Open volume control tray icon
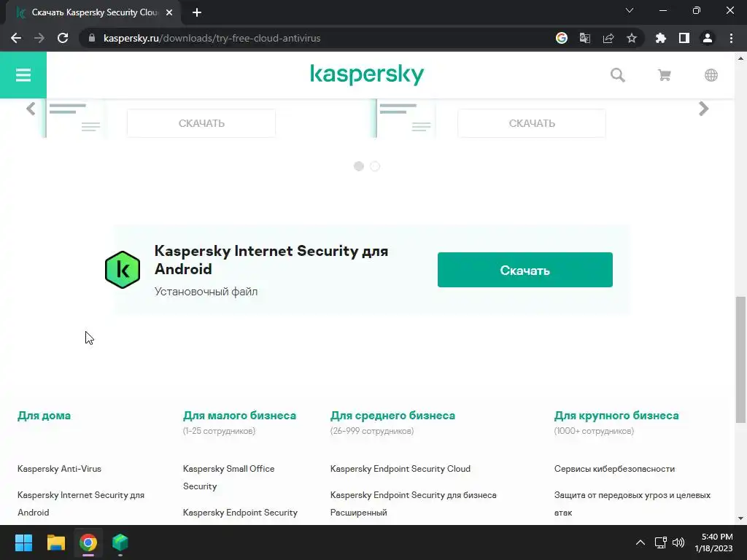The image size is (747, 560). pos(678,542)
